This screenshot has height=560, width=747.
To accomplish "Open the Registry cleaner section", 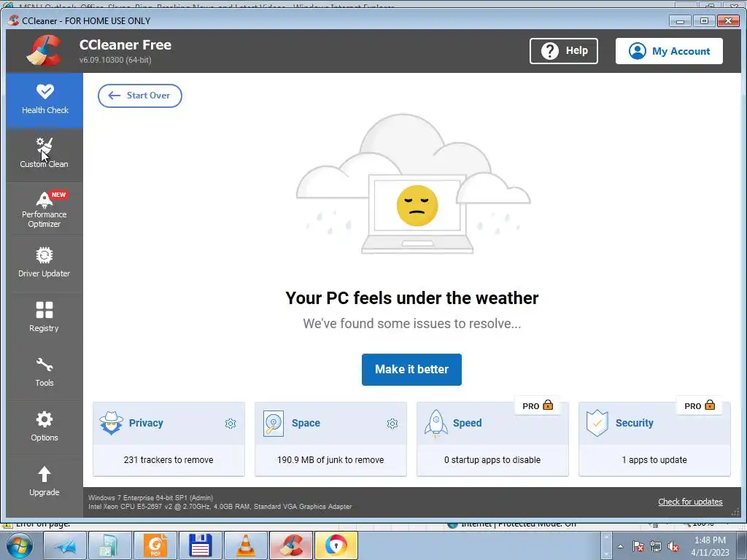I will (x=44, y=317).
